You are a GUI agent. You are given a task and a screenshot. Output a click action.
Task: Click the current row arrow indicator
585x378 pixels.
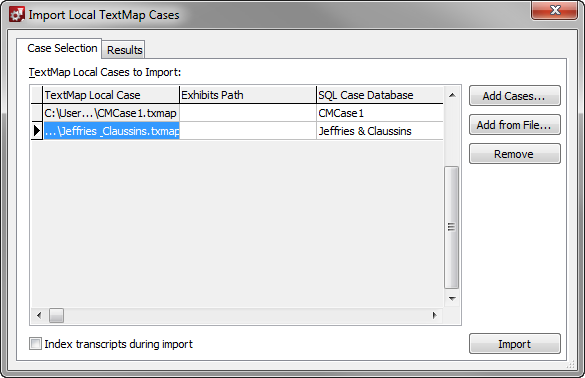click(x=37, y=131)
